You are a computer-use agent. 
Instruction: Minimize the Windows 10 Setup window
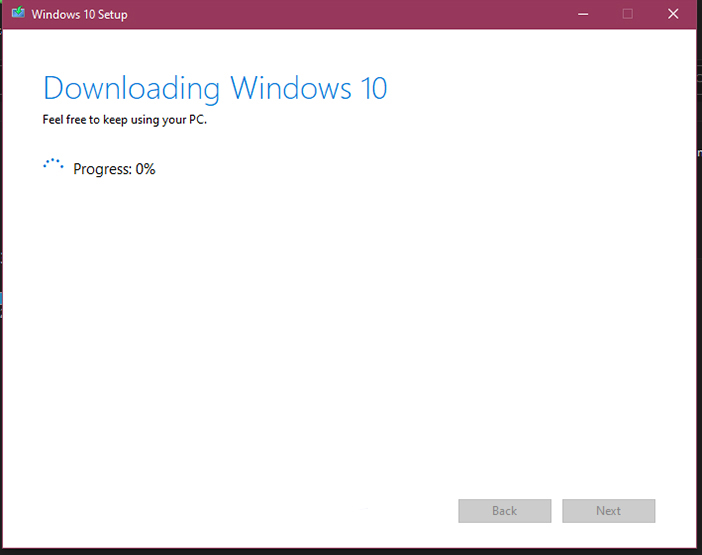click(582, 14)
